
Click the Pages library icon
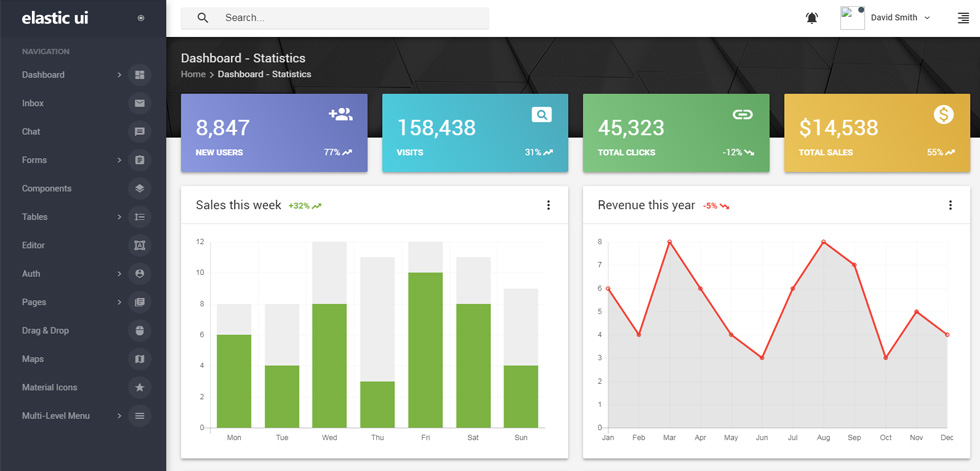139,302
